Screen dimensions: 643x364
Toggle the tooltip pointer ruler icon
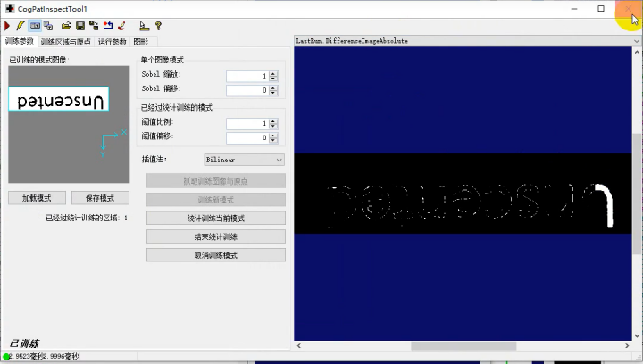pyautogui.click(x=144, y=26)
